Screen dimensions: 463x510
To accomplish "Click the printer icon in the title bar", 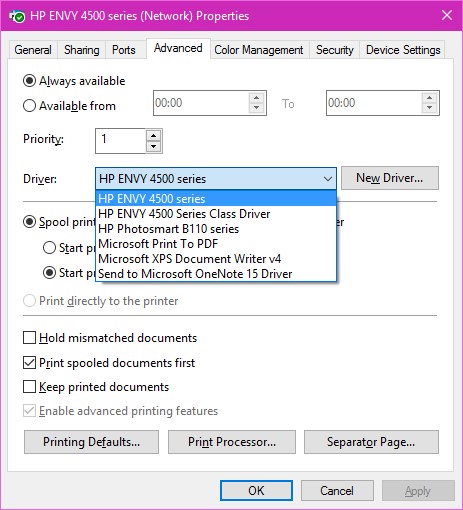I will pos(17,16).
